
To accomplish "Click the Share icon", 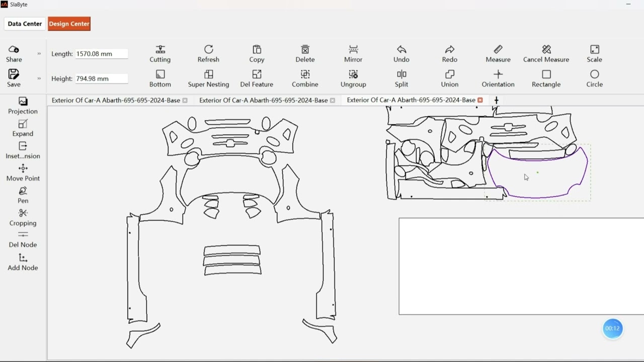I will pyautogui.click(x=14, y=54).
